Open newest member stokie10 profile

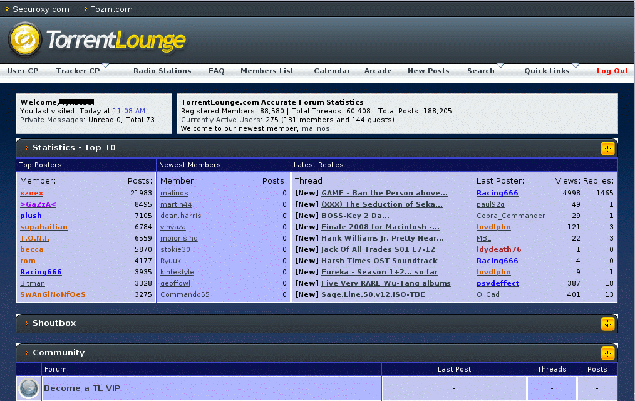(175, 250)
